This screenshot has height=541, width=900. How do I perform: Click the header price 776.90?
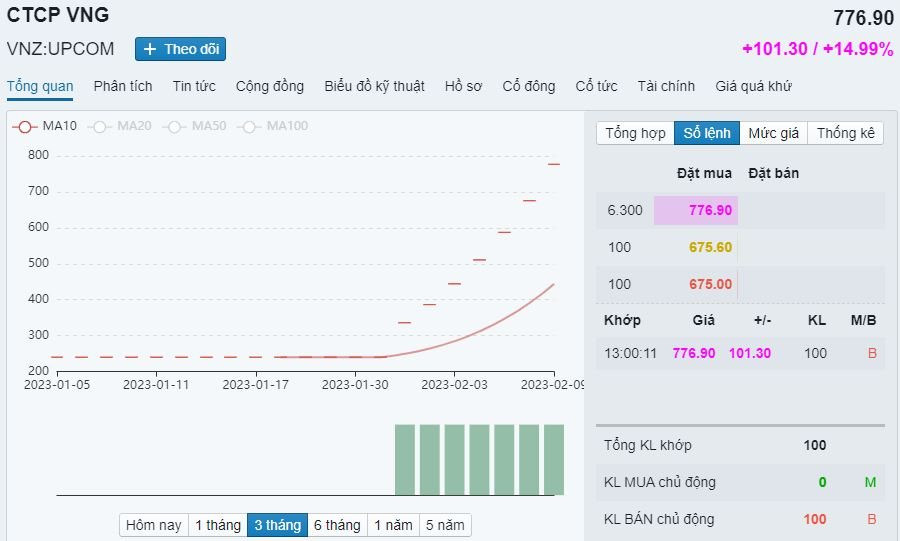click(x=863, y=18)
